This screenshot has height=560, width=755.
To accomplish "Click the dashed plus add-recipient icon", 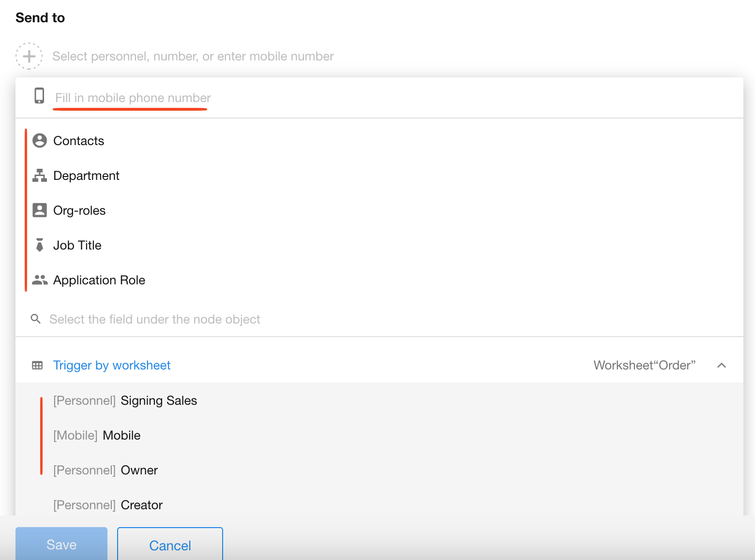I will pos(29,56).
